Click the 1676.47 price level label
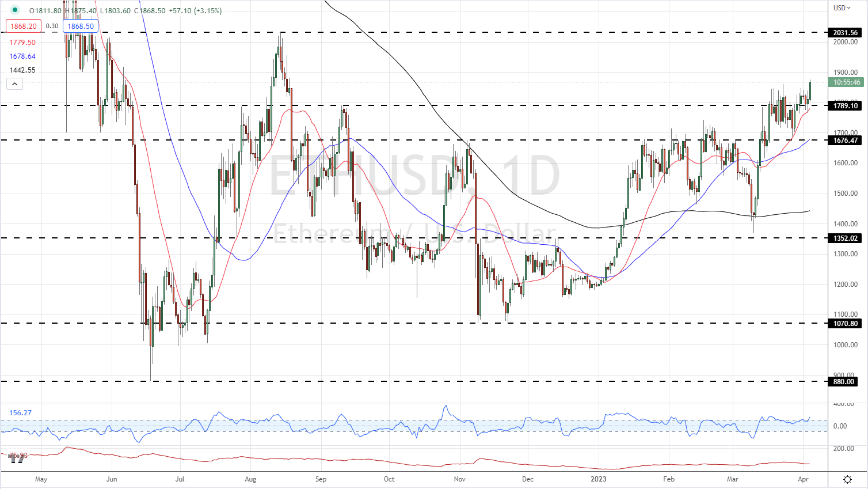Viewport: 868px width, 489px height. 846,141
